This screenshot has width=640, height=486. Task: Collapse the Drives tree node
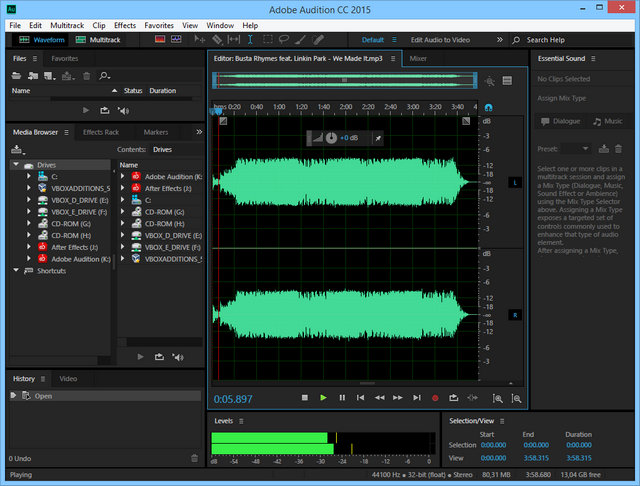tap(16, 165)
